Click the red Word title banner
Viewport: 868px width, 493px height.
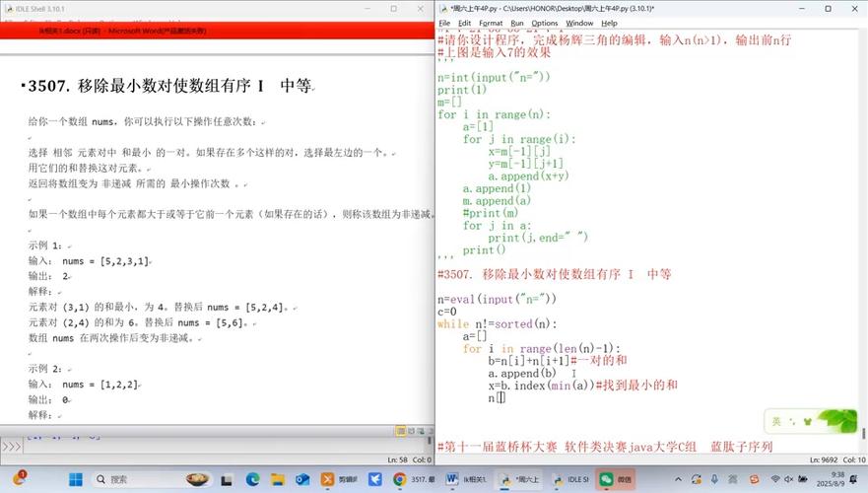[x=217, y=32]
